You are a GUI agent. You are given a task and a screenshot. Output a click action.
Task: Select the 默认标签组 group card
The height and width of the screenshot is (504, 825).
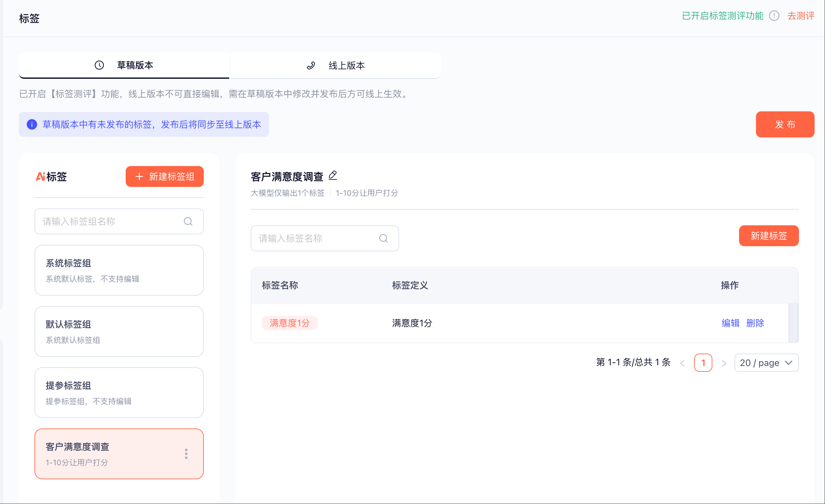point(119,331)
